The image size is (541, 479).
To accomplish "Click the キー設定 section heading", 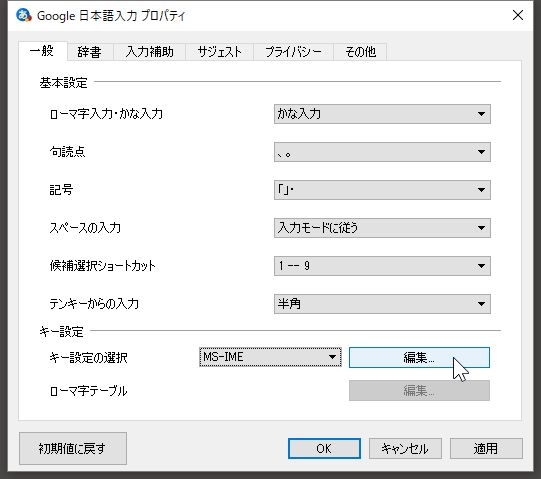I will [61, 332].
